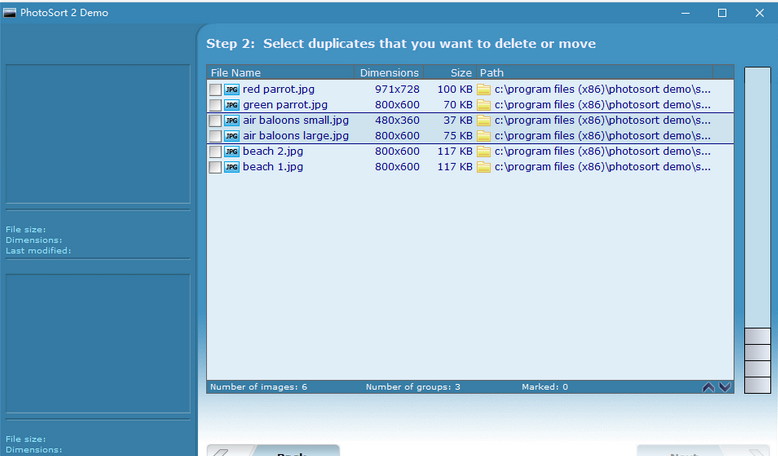The width and height of the screenshot is (778, 456).
Task: Click the PhotoSort app icon in title bar
Action: point(9,12)
